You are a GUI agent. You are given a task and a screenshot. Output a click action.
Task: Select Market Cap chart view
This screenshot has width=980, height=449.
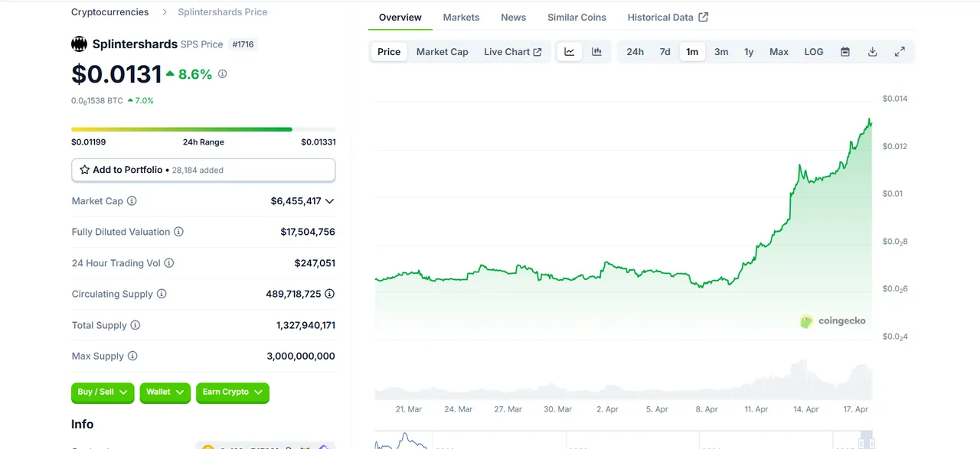pos(443,52)
